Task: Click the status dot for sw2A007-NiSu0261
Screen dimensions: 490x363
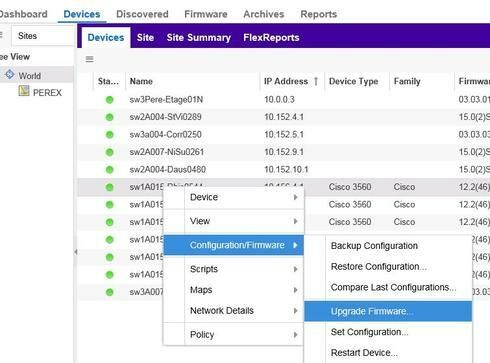Action: (x=109, y=152)
